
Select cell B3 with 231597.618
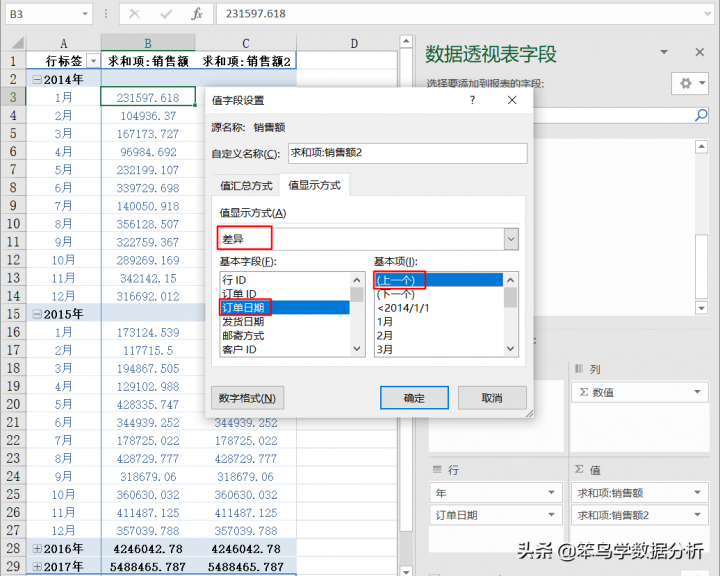[x=148, y=97]
